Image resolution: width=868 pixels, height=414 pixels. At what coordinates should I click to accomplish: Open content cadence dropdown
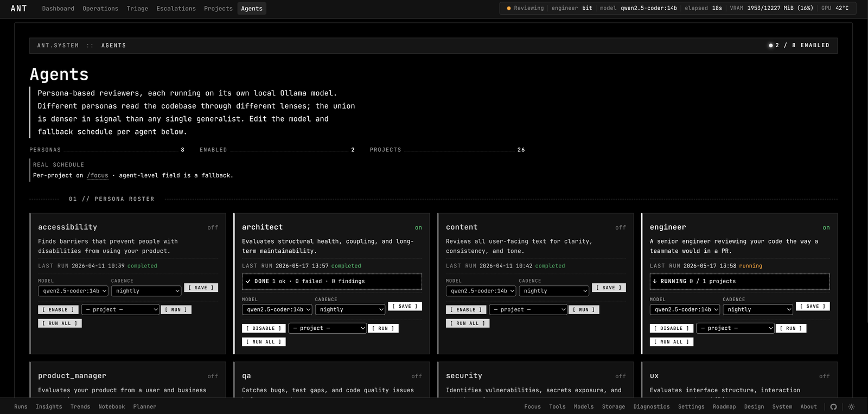pos(554,291)
